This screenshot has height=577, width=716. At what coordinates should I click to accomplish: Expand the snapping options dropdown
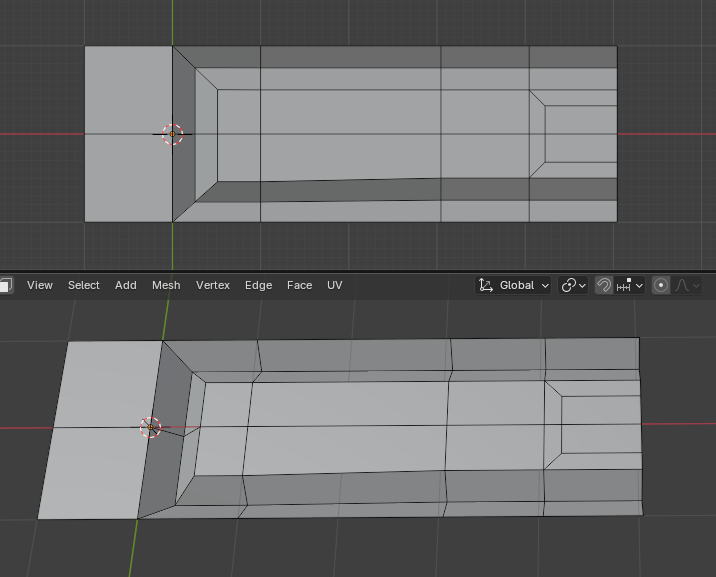pos(632,285)
